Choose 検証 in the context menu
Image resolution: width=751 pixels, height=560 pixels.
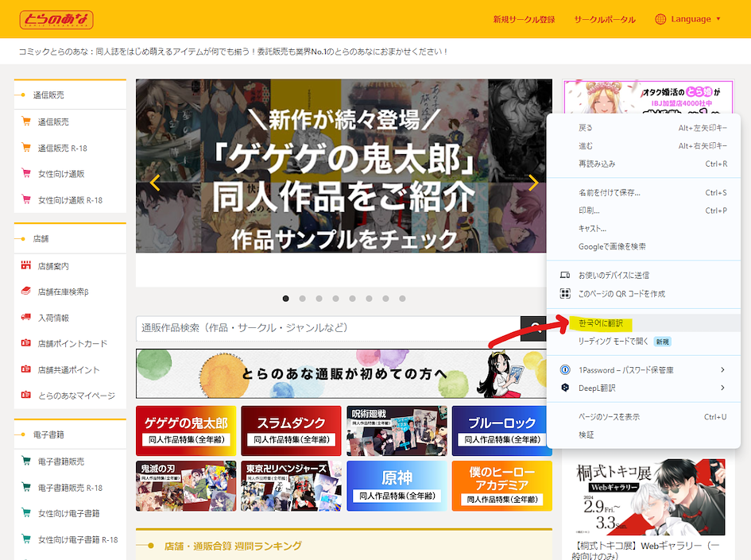tap(643, 434)
